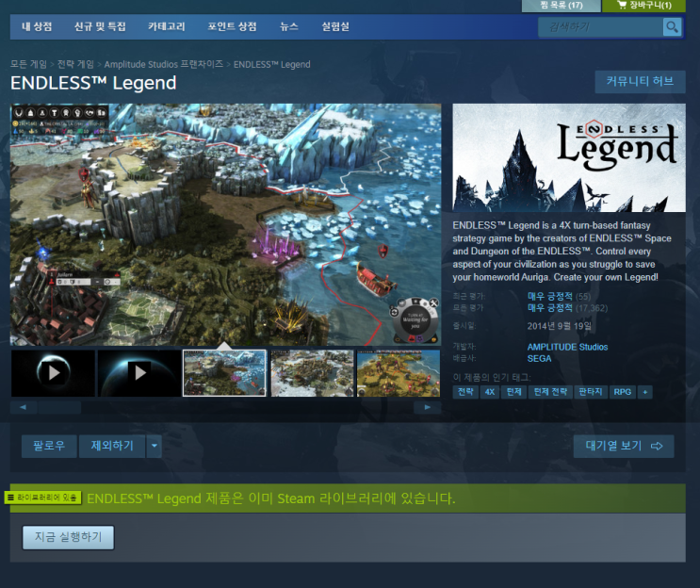Click the already-in-library green notice text

tap(271, 498)
